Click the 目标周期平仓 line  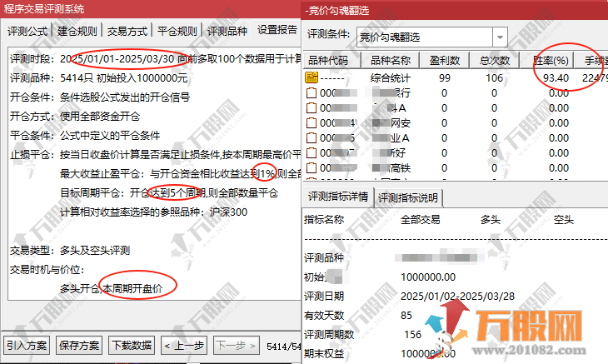(169, 192)
